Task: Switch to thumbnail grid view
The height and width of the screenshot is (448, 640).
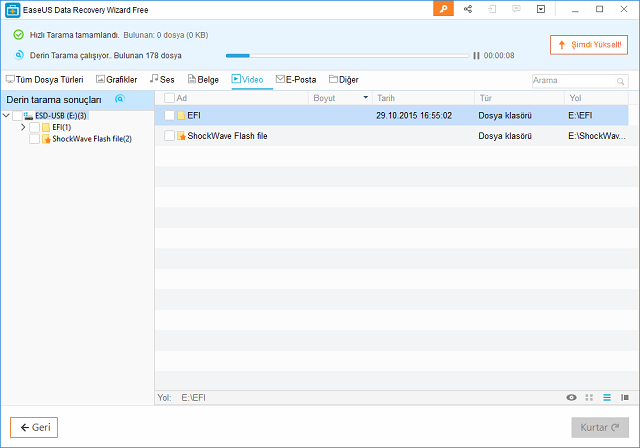Action: pyautogui.click(x=589, y=397)
